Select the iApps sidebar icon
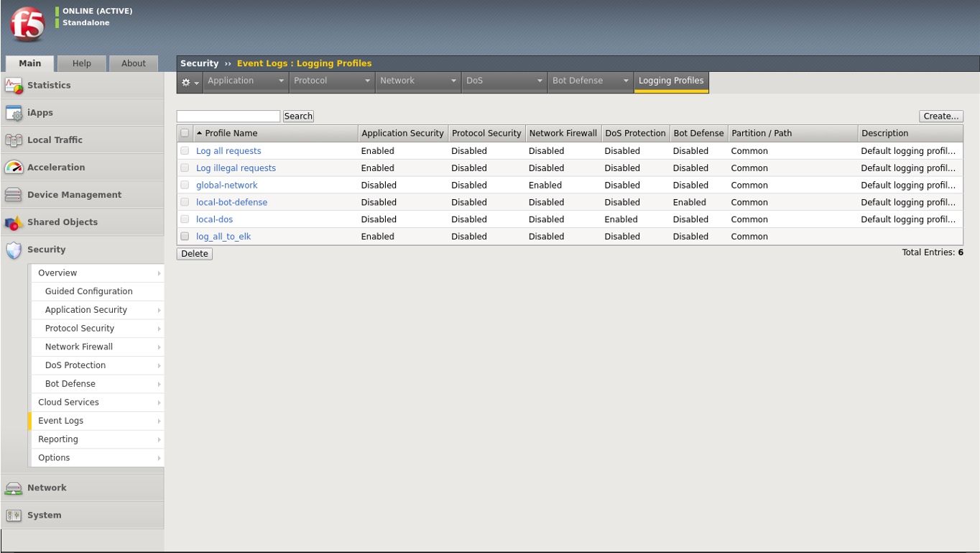Screen dimensions: 980x553 point(14,113)
